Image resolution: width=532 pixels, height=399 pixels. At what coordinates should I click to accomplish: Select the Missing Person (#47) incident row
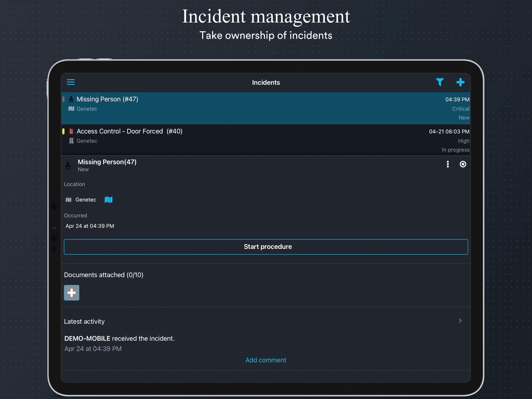[x=266, y=108]
